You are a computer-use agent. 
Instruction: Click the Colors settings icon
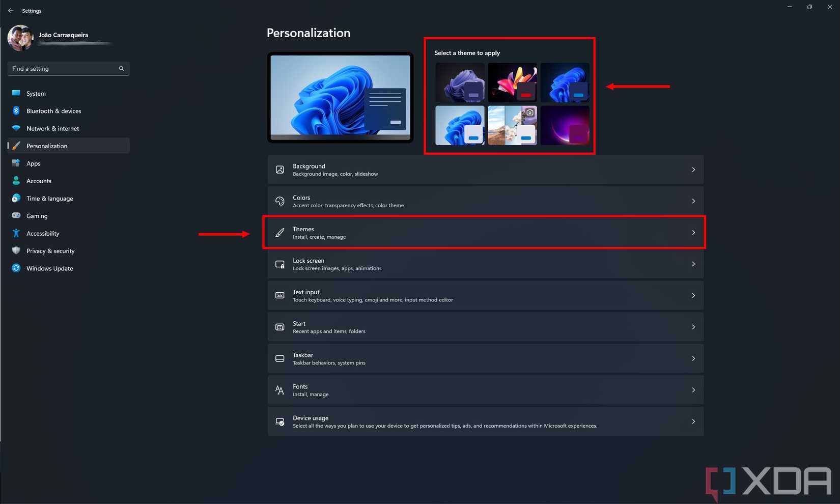pyautogui.click(x=279, y=201)
